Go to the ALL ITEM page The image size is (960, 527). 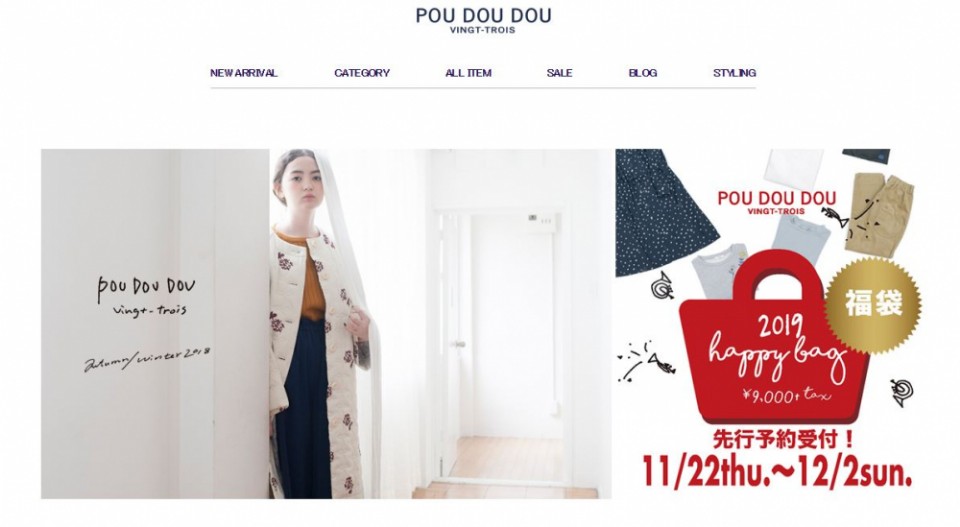468,73
